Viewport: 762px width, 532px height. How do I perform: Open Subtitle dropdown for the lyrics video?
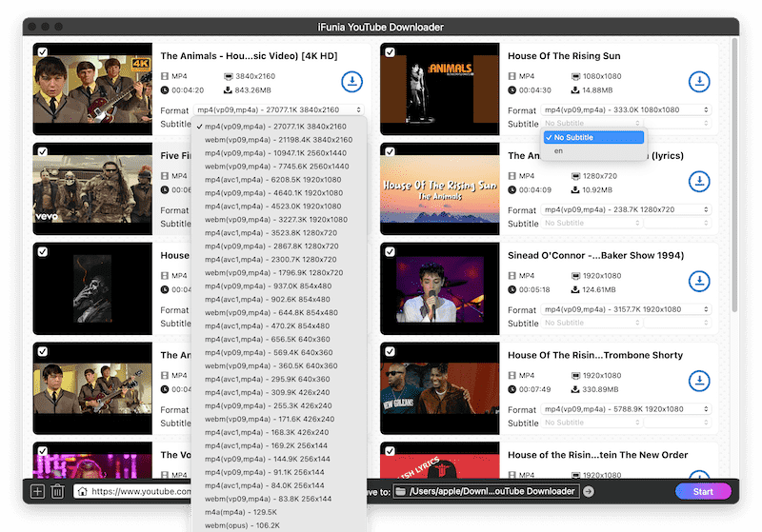click(626, 224)
